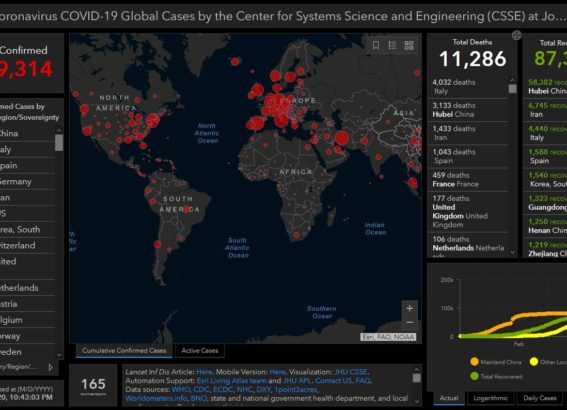
Task: Click the Esri, FAO, NOAA map attribution
Action: coord(388,337)
